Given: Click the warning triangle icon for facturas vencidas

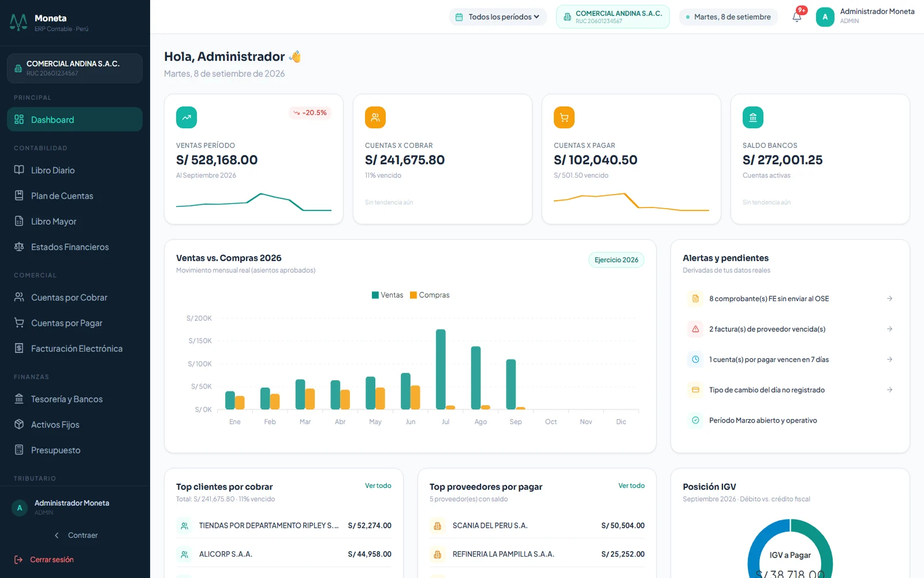Looking at the screenshot, I should [695, 329].
